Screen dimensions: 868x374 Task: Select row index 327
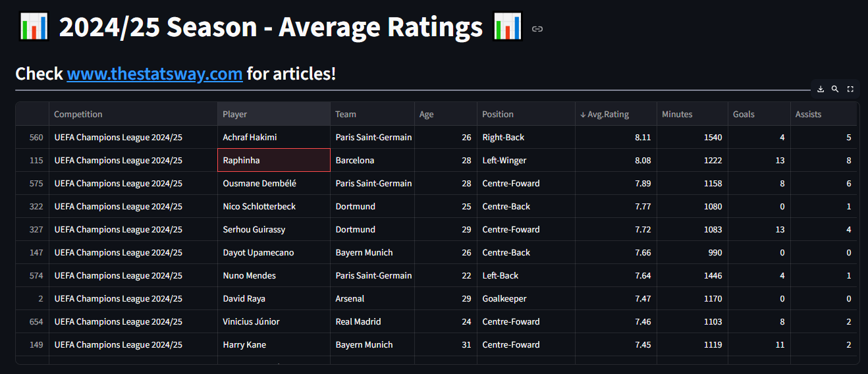click(x=32, y=229)
